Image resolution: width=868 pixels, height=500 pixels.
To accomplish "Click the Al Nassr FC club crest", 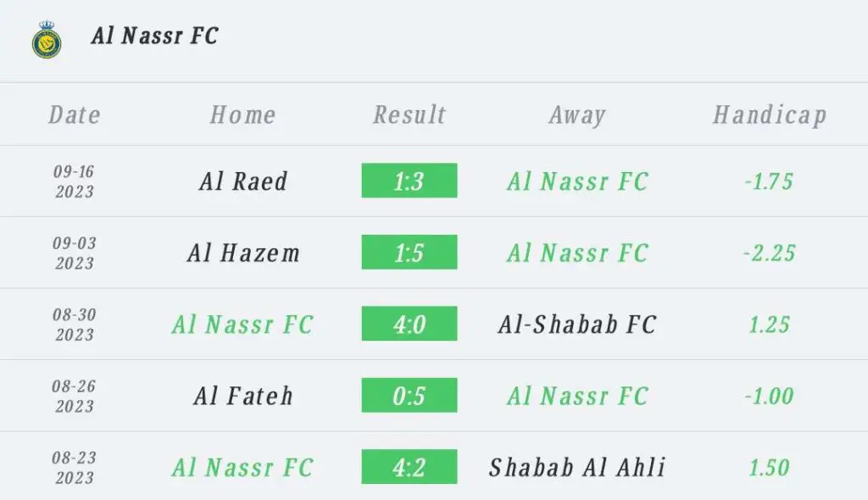I will pyautogui.click(x=47, y=39).
